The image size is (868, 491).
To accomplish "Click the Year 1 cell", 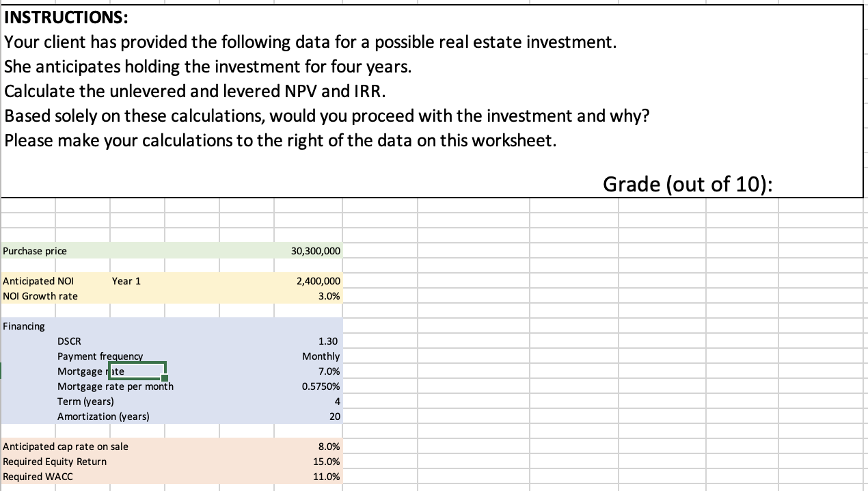I will (126, 281).
